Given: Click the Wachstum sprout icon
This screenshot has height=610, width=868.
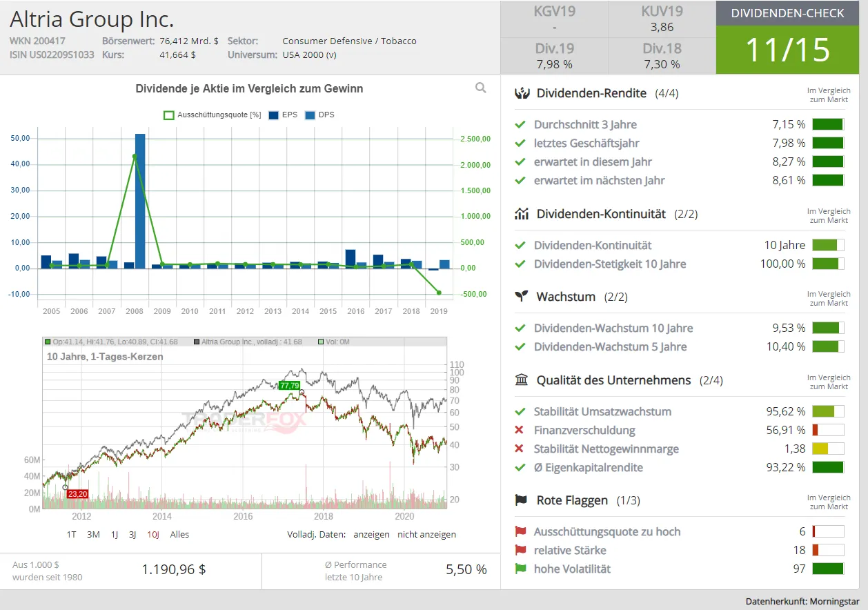Looking at the screenshot, I should click(x=522, y=297).
